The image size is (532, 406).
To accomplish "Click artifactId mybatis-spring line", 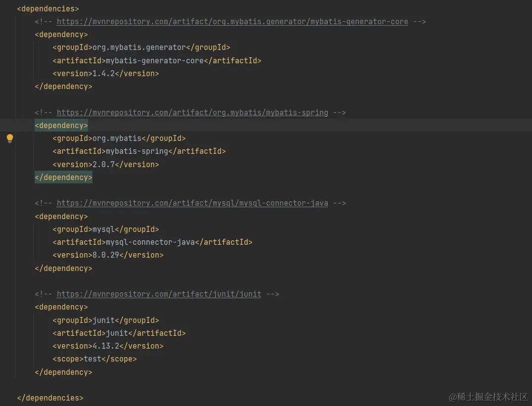I will tap(139, 151).
